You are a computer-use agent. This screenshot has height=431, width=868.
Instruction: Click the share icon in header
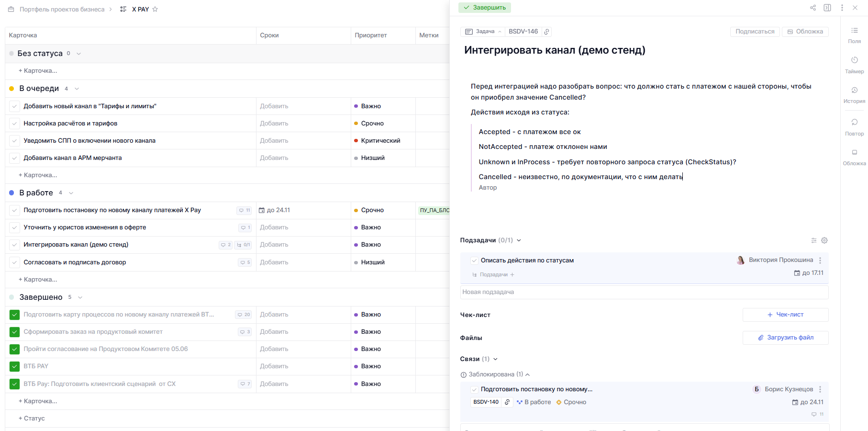point(812,8)
